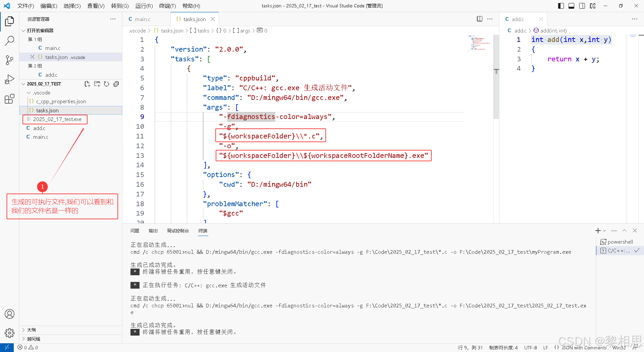Open the Edit menu

[x=49, y=6]
